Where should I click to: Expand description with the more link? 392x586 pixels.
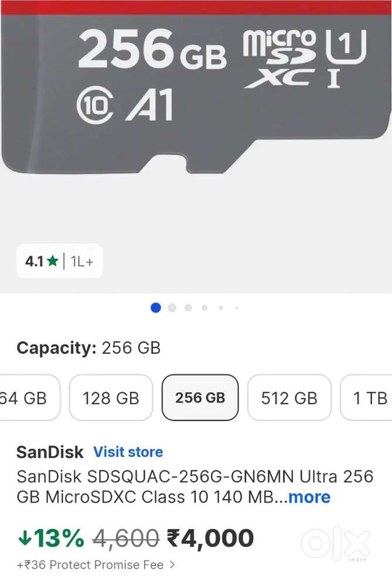[309, 497]
